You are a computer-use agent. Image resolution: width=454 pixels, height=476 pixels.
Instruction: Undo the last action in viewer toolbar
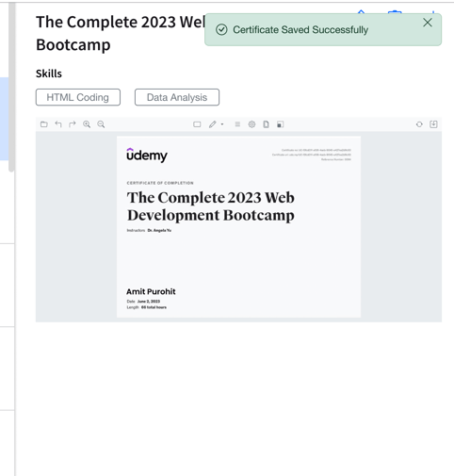click(x=58, y=124)
